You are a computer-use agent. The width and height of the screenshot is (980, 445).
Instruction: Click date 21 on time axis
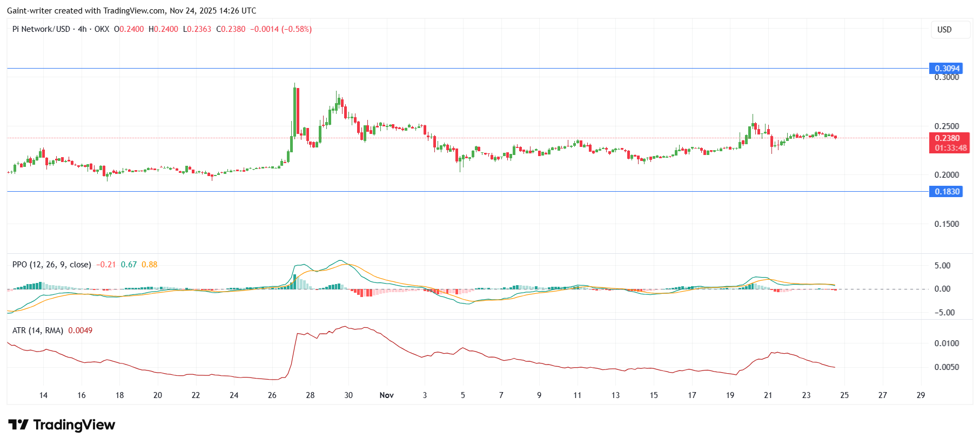pyautogui.click(x=768, y=395)
